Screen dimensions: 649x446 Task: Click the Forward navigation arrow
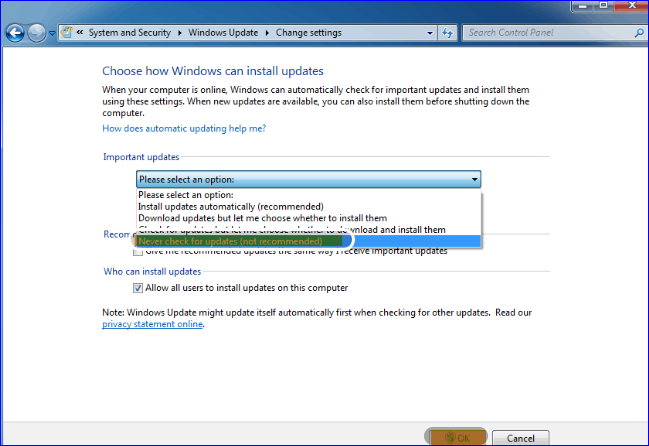click(37, 33)
